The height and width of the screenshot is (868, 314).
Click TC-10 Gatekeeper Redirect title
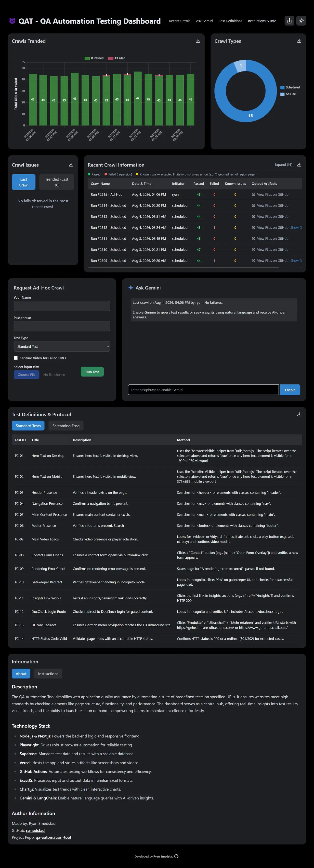(47, 582)
